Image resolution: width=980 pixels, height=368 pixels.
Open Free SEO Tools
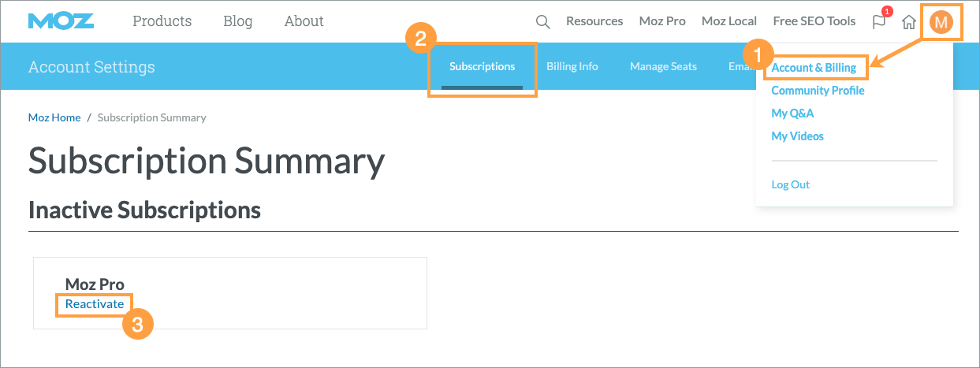click(814, 21)
